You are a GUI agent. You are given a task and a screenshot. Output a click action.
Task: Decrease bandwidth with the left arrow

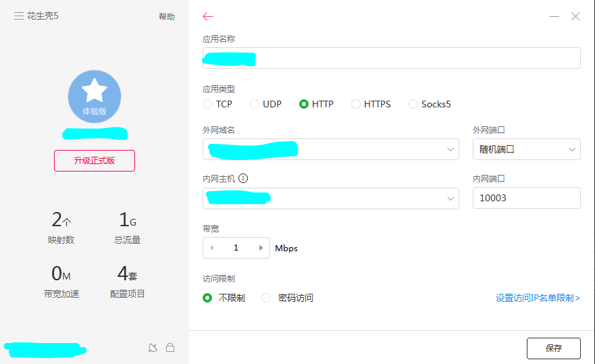[x=212, y=248]
